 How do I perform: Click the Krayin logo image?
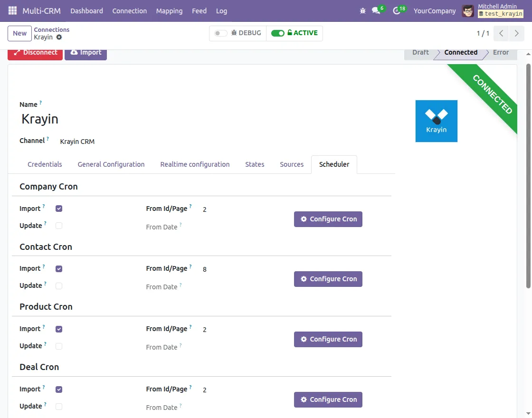pos(437,121)
